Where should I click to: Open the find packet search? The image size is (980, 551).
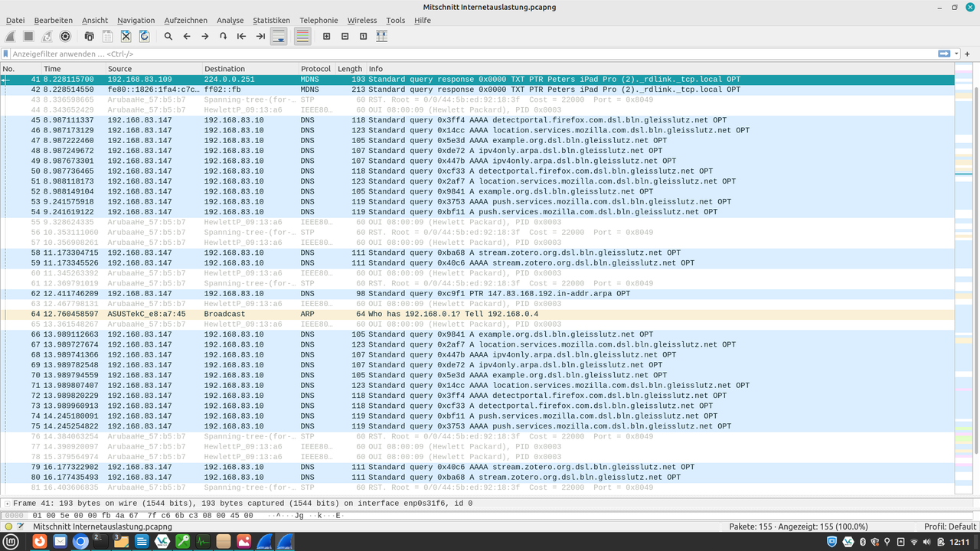pos(168,36)
